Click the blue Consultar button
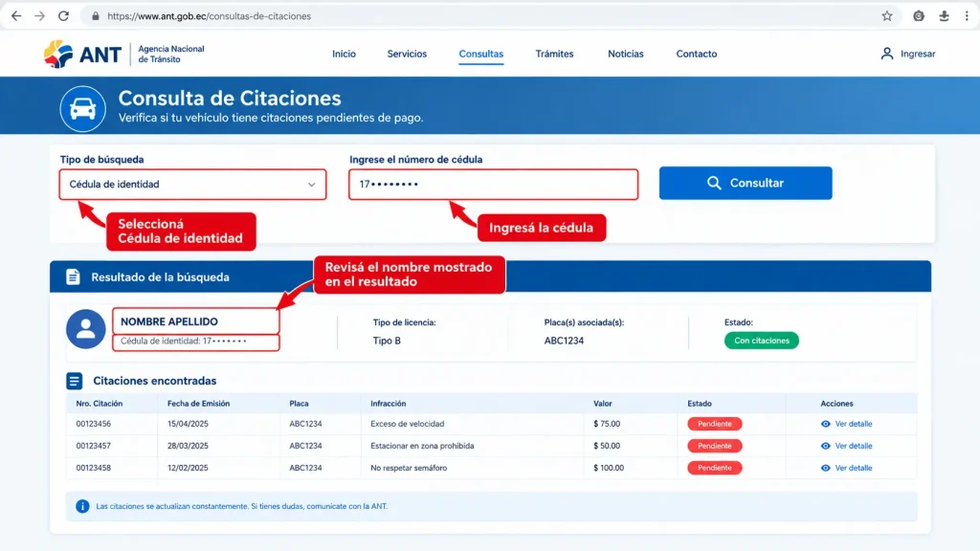The width and height of the screenshot is (980, 551). point(745,183)
